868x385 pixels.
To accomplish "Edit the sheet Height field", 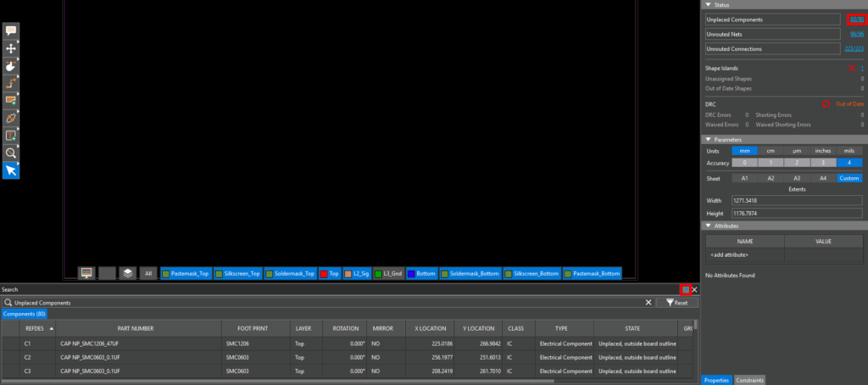I will click(x=797, y=213).
